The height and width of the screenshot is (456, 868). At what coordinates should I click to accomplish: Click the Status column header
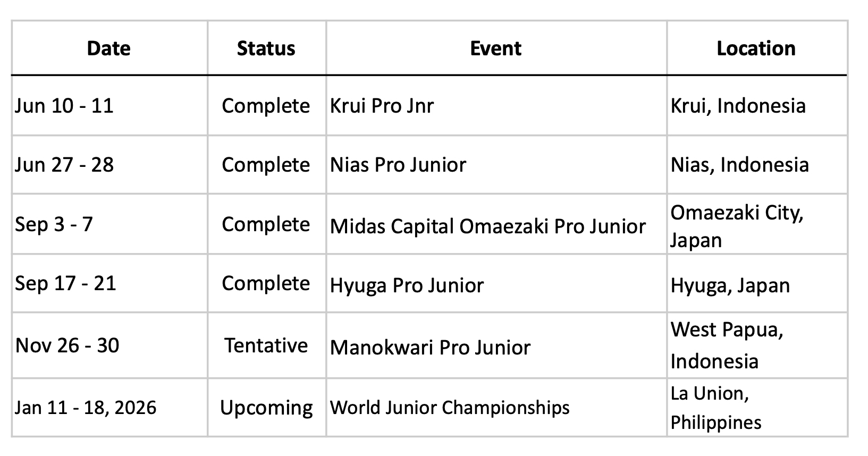[266, 48]
